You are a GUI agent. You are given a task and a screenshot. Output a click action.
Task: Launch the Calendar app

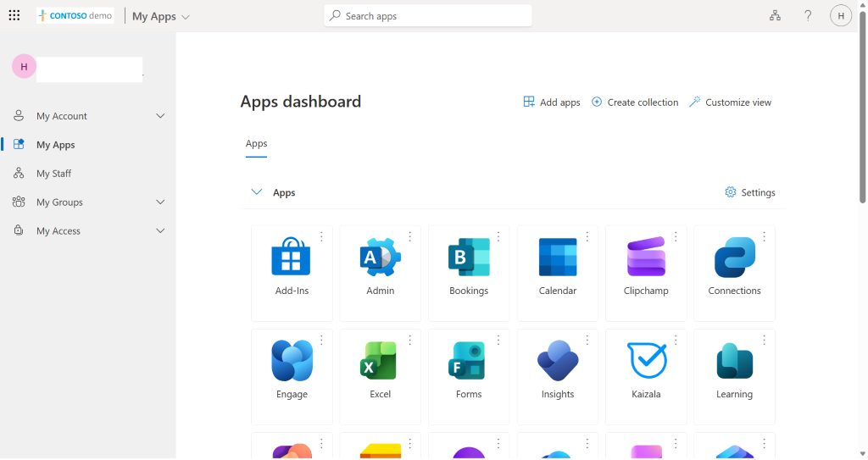click(558, 273)
